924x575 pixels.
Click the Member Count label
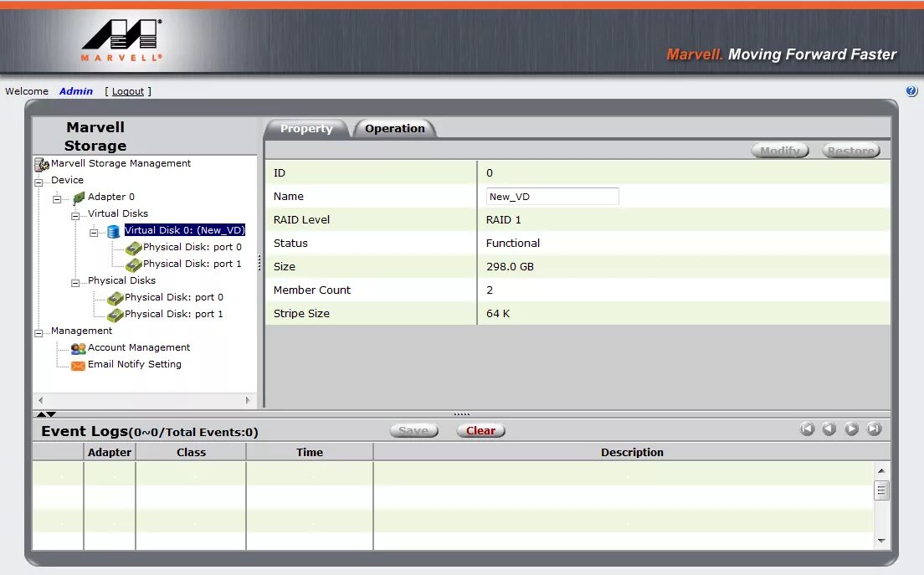point(311,290)
